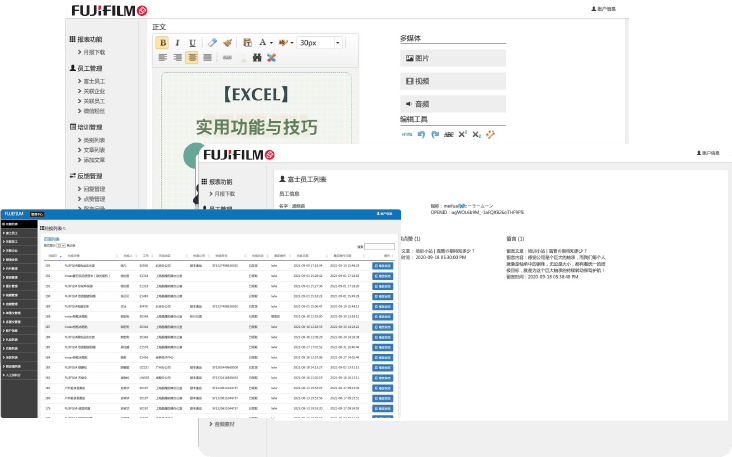732x457 pixels.
Task: Expand the 音频素材 section
Action: coord(226,424)
